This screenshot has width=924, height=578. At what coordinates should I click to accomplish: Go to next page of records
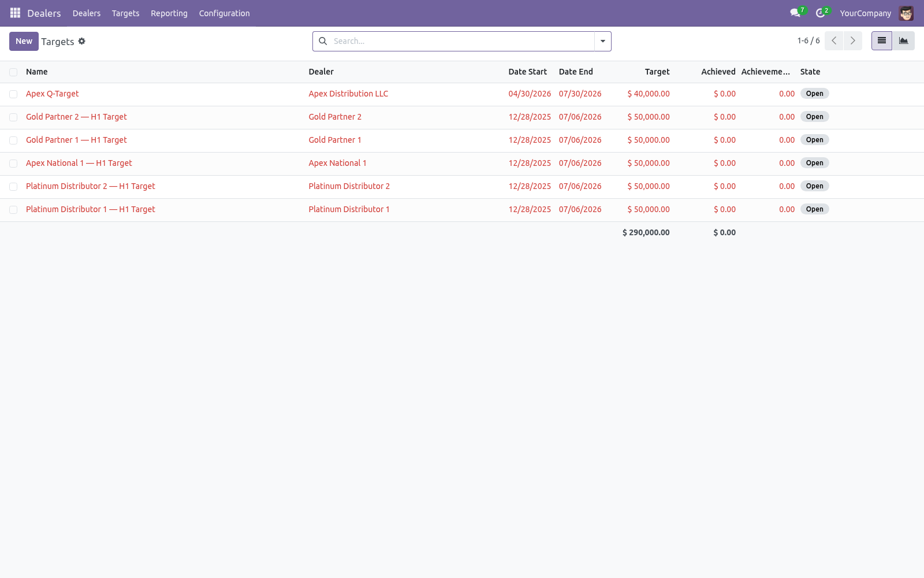(x=853, y=40)
